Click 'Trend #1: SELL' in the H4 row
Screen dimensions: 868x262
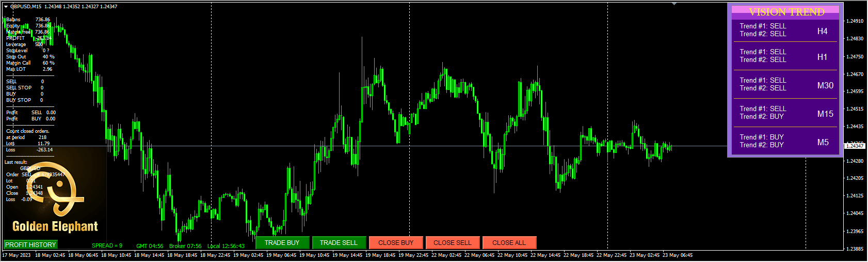click(763, 26)
